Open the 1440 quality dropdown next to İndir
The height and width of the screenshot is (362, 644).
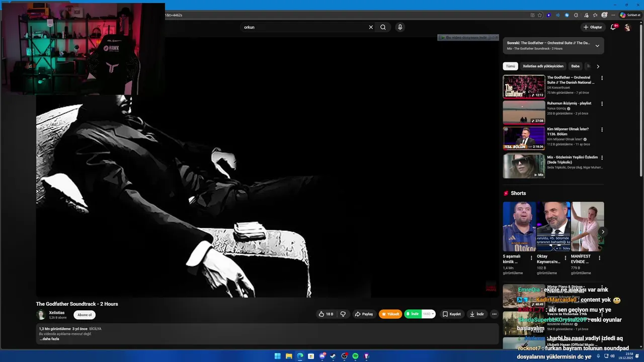click(429, 314)
